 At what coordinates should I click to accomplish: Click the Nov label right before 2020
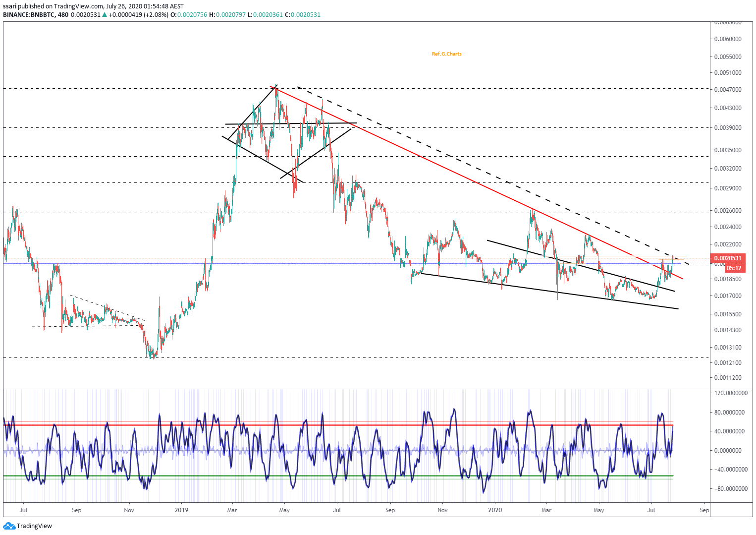[442, 510]
